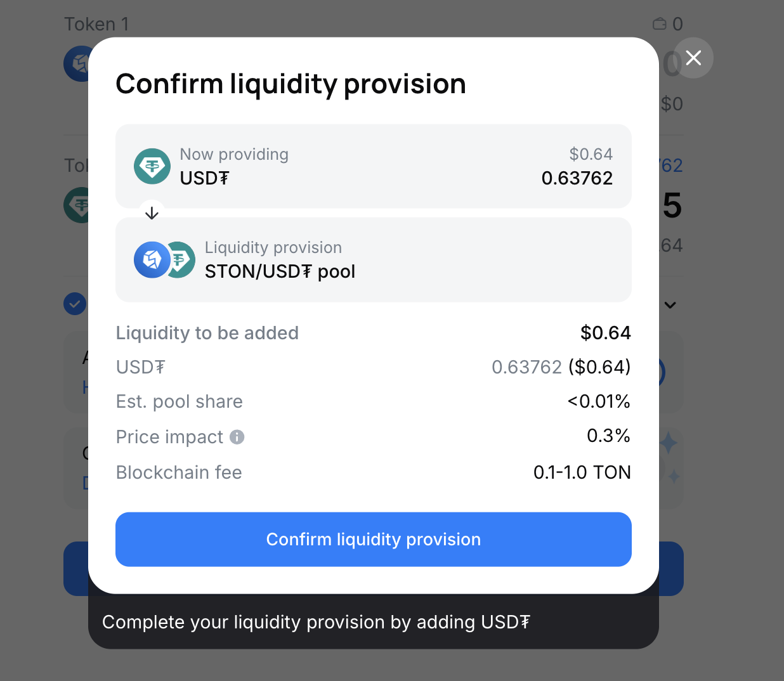This screenshot has width=784, height=681.
Task: Click the down arrow between the two cards
Action: pyautogui.click(x=152, y=213)
